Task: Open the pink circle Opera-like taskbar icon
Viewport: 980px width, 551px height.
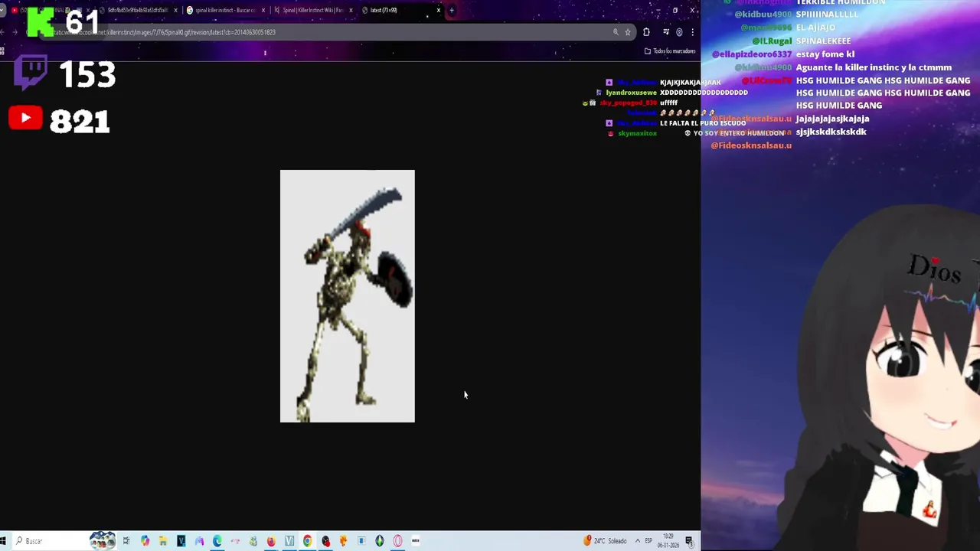Action: (397, 541)
